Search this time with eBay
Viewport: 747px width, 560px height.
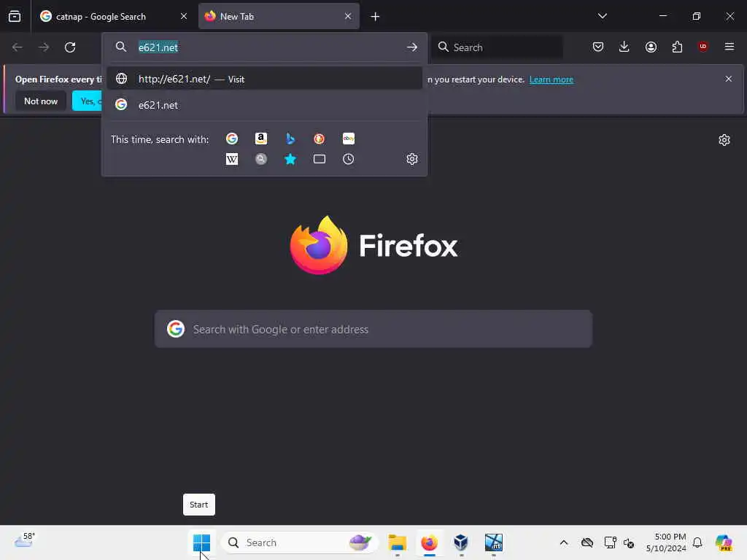(348, 139)
